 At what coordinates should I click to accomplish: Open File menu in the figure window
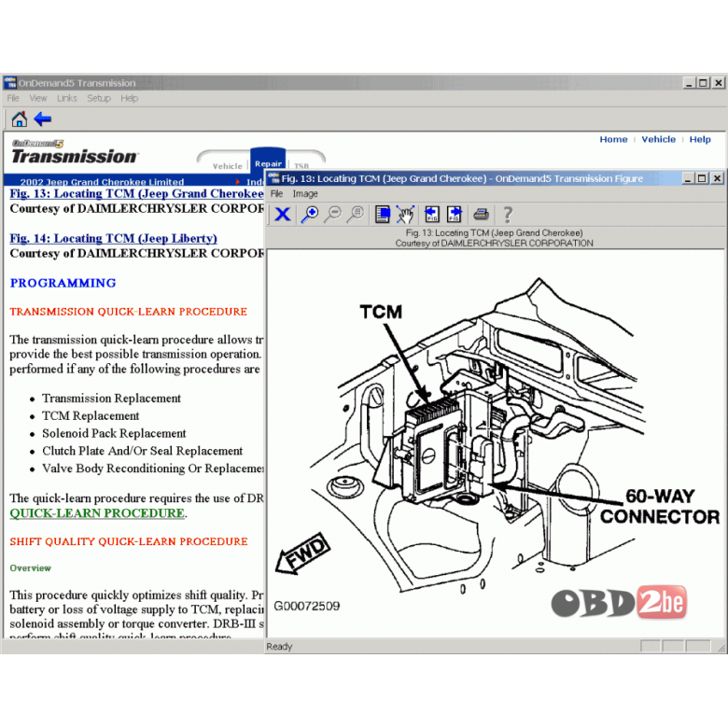276,193
